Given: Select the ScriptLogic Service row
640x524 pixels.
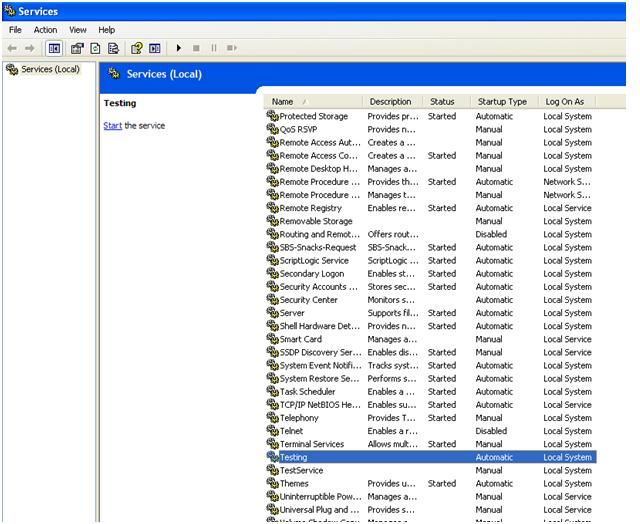Looking at the screenshot, I should tap(431, 260).
